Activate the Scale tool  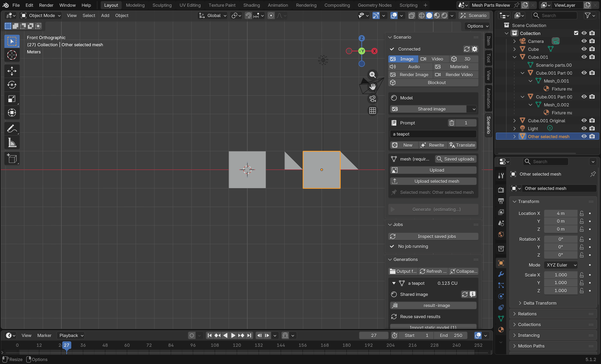click(12, 99)
